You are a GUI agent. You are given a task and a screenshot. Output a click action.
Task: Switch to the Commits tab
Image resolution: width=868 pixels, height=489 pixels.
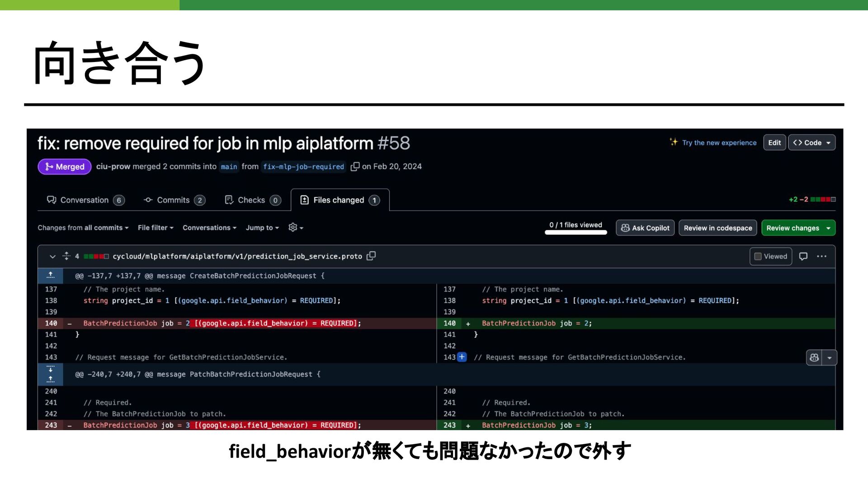(174, 200)
